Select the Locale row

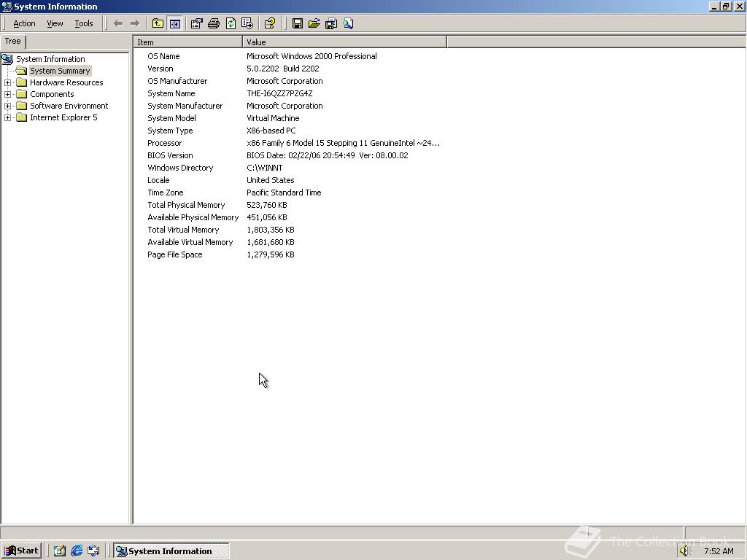(x=290, y=180)
